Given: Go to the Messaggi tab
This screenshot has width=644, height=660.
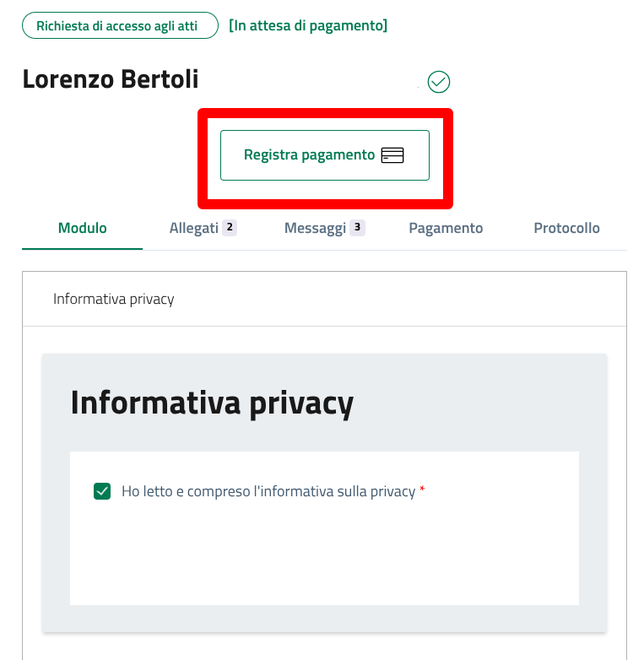Looking at the screenshot, I should (315, 228).
